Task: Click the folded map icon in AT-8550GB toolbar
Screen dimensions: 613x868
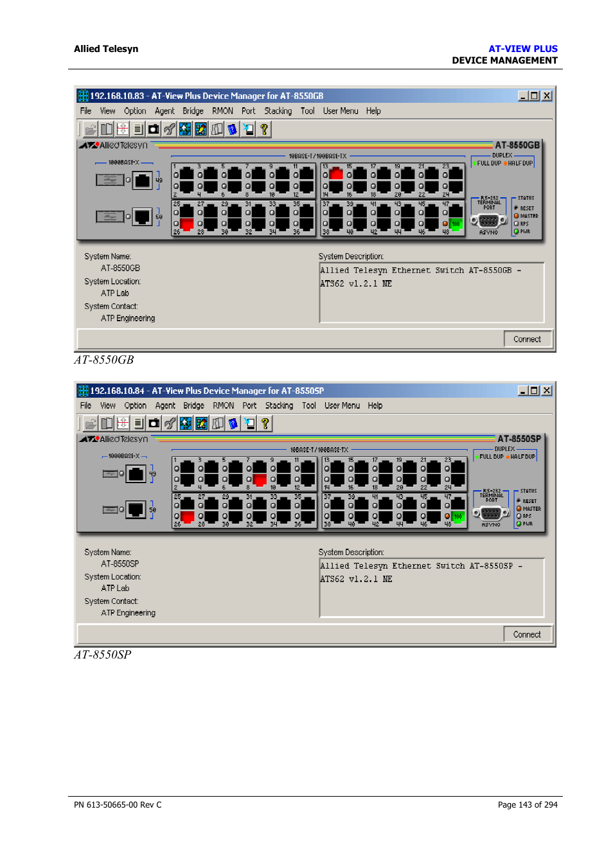Action: pos(217,129)
